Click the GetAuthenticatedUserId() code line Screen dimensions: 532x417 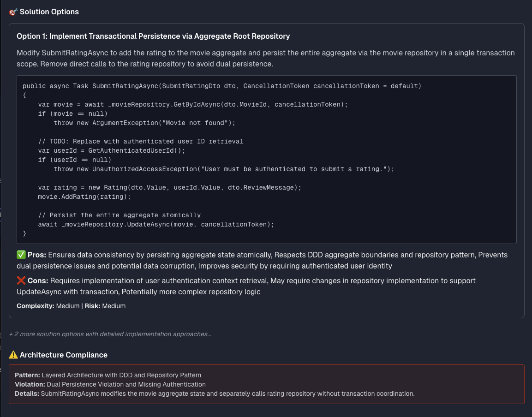[112, 151]
